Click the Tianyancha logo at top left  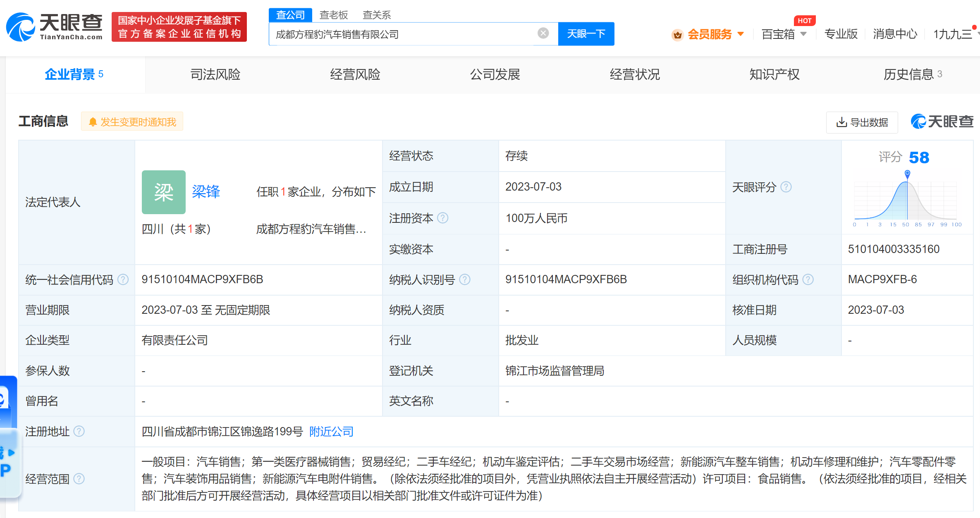click(x=54, y=27)
